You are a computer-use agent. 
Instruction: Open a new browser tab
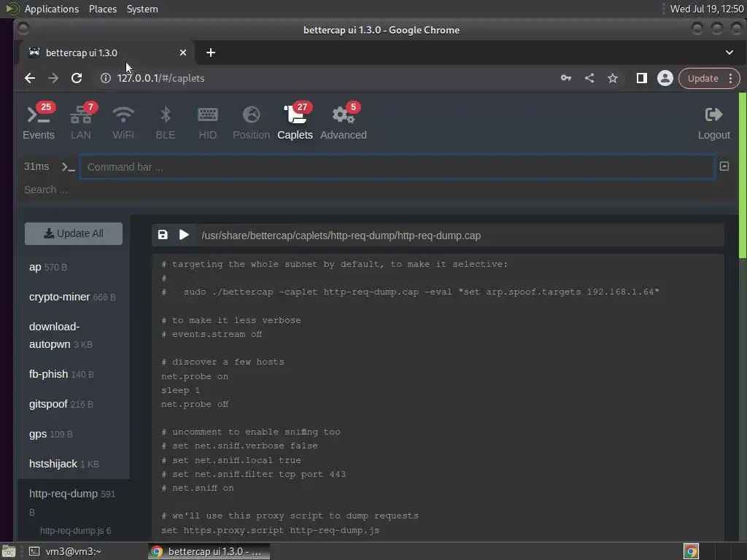[211, 52]
